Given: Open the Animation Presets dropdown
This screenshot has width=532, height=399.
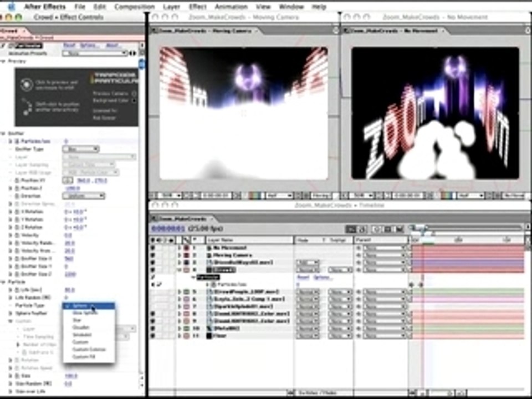Looking at the screenshot, I should pos(95,53).
